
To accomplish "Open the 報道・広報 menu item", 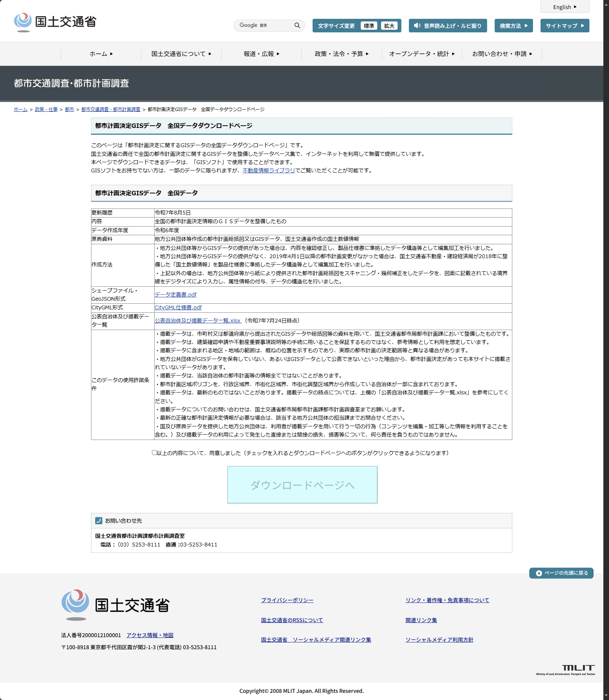I will [x=261, y=54].
